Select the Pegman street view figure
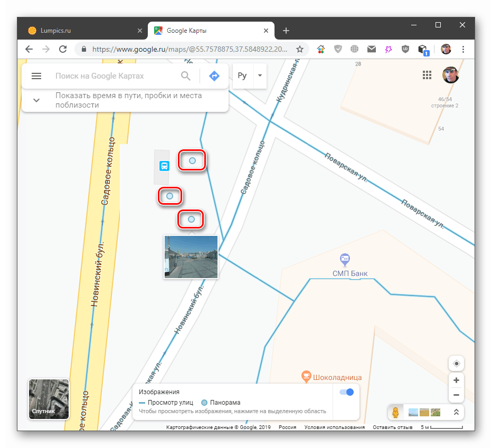The height and width of the screenshot is (448, 492). tap(395, 412)
